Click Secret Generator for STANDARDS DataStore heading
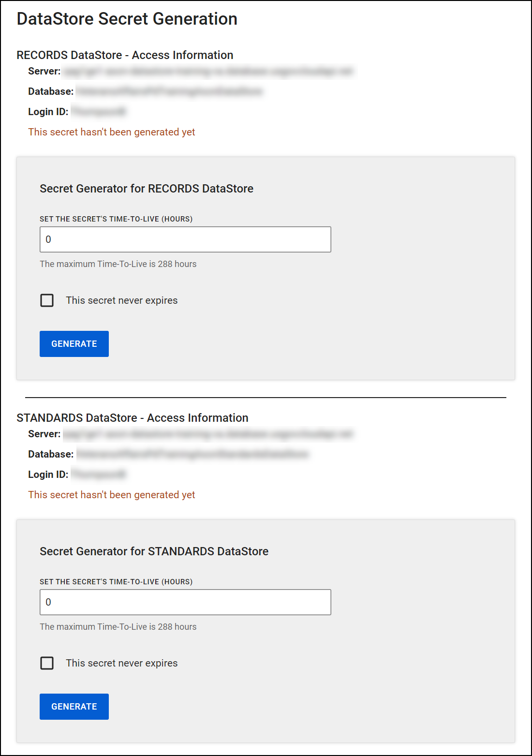 154,551
